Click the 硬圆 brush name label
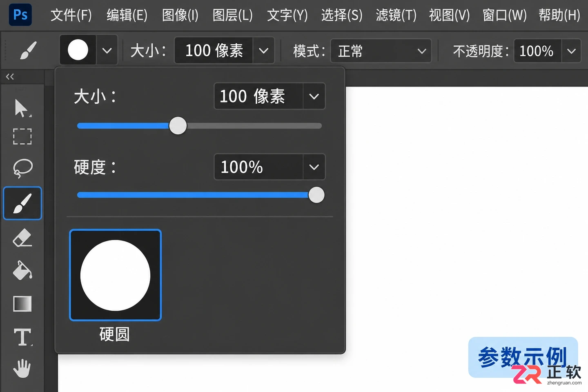The height and width of the screenshot is (392, 588). click(114, 334)
